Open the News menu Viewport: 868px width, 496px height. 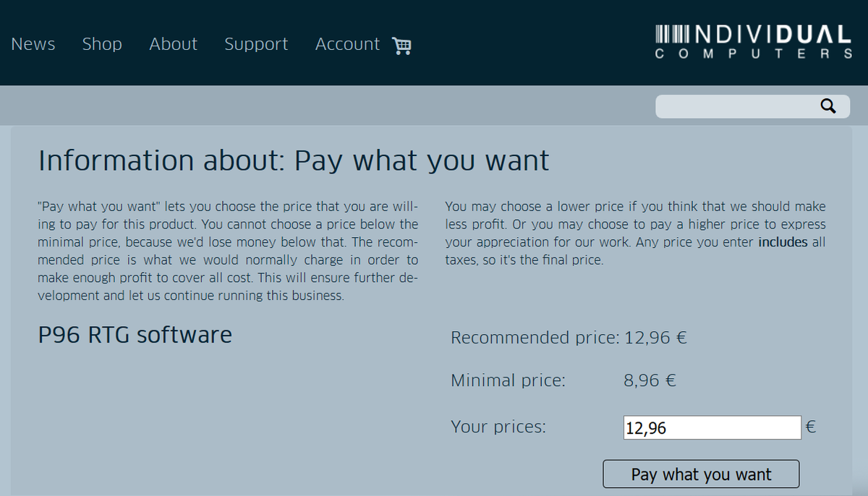coord(33,44)
